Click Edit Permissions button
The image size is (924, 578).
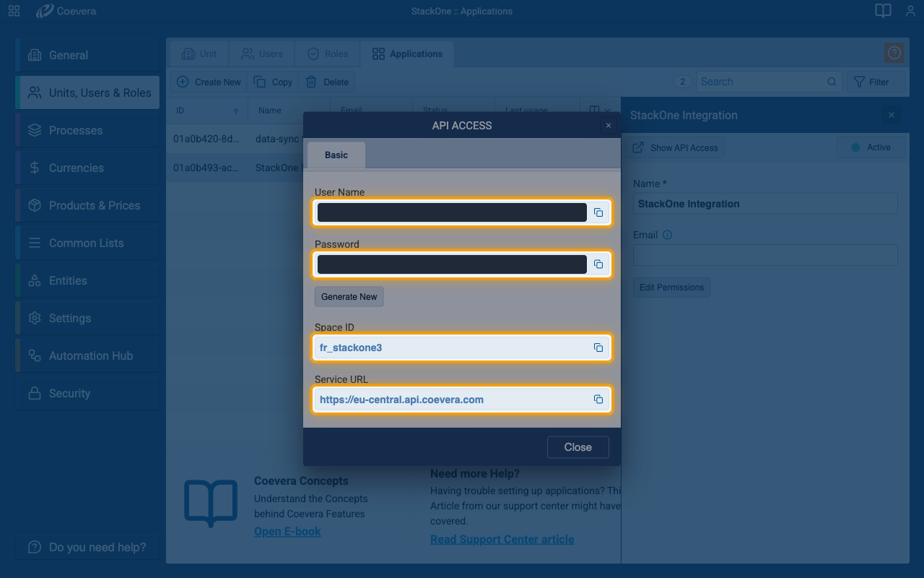(x=672, y=288)
